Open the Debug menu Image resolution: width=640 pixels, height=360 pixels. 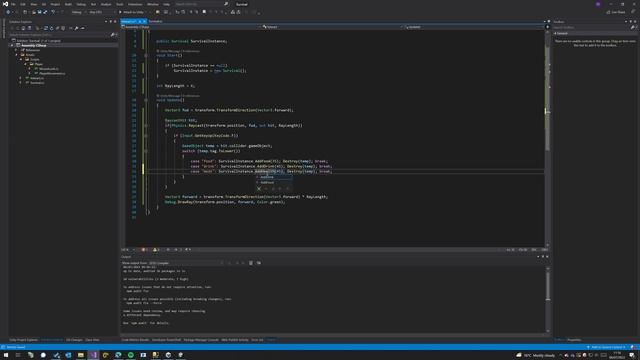[81, 4]
